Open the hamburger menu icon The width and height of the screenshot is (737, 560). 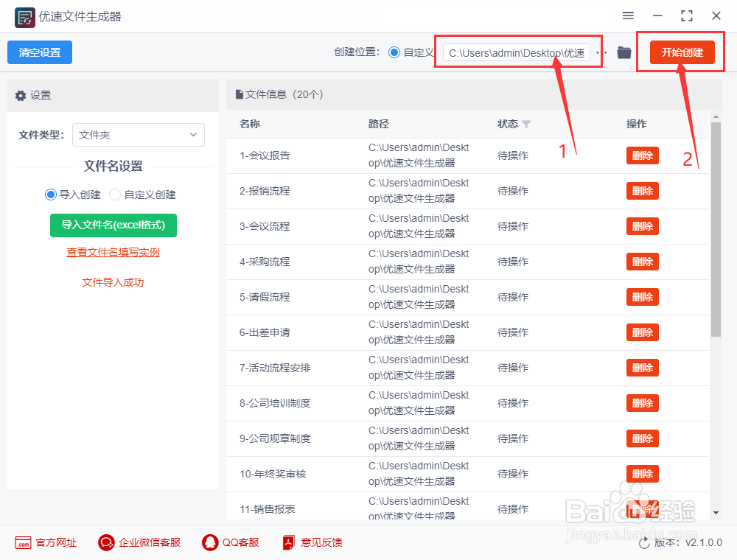pyautogui.click(x=628, y=15)
